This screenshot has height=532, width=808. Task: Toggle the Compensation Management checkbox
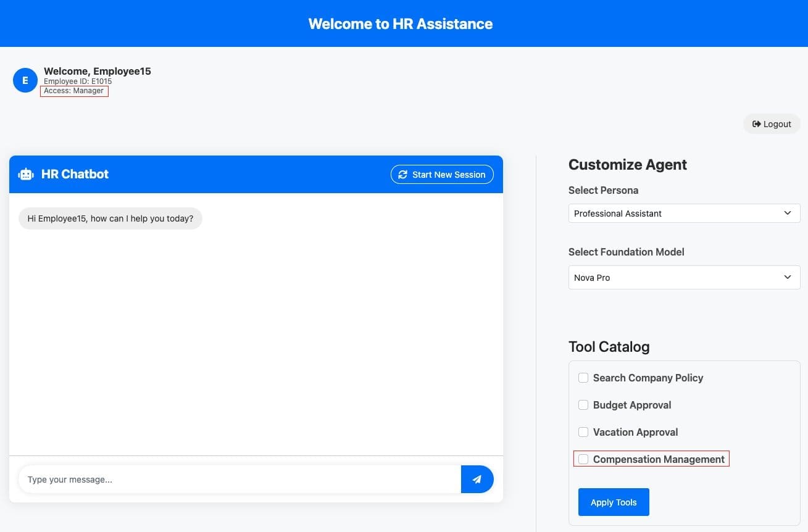click(583, 459)
